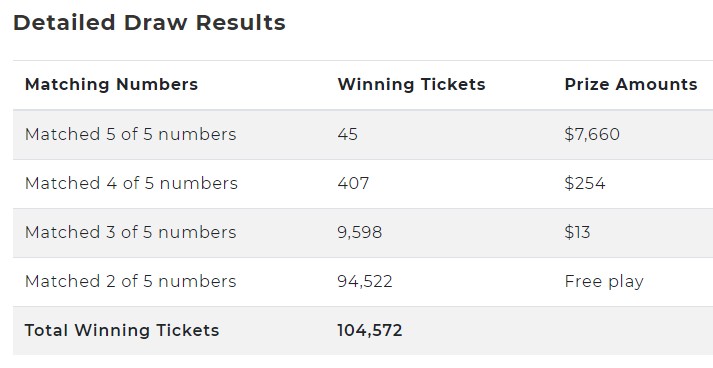713x368 pixels.
Task: Click the Detailed Draw Results heading
Action: point(149,22)
